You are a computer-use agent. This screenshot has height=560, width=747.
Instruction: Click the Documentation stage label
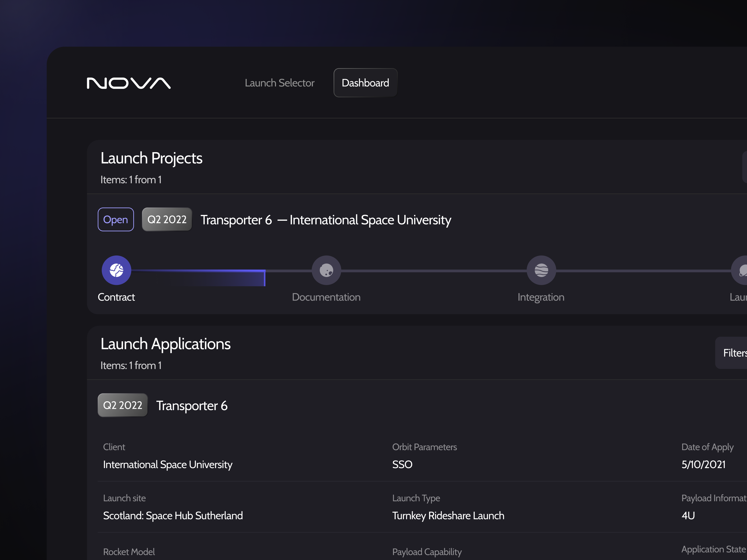click(x=326, y=297)
